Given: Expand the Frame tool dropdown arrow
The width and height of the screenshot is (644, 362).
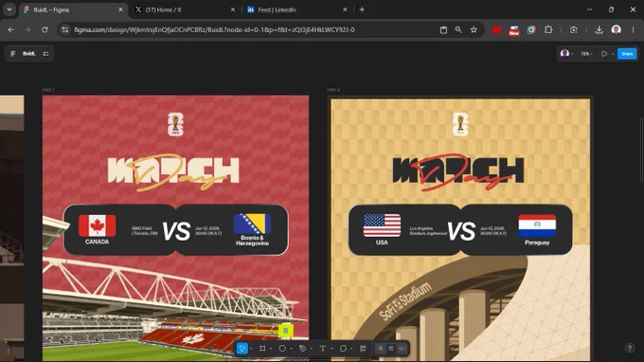Looking at the screenshot, I should coord(271,349).
